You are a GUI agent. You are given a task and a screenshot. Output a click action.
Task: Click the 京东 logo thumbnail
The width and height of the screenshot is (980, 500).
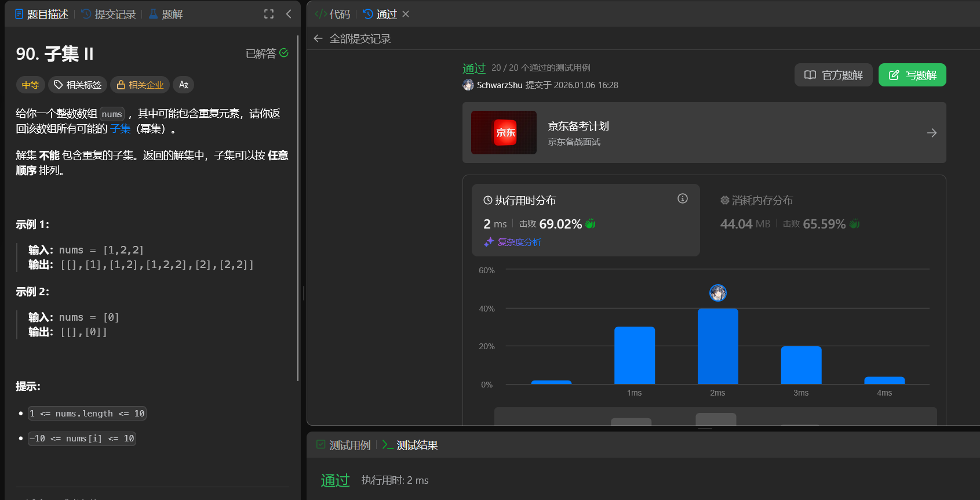click(x=504, y=133)
